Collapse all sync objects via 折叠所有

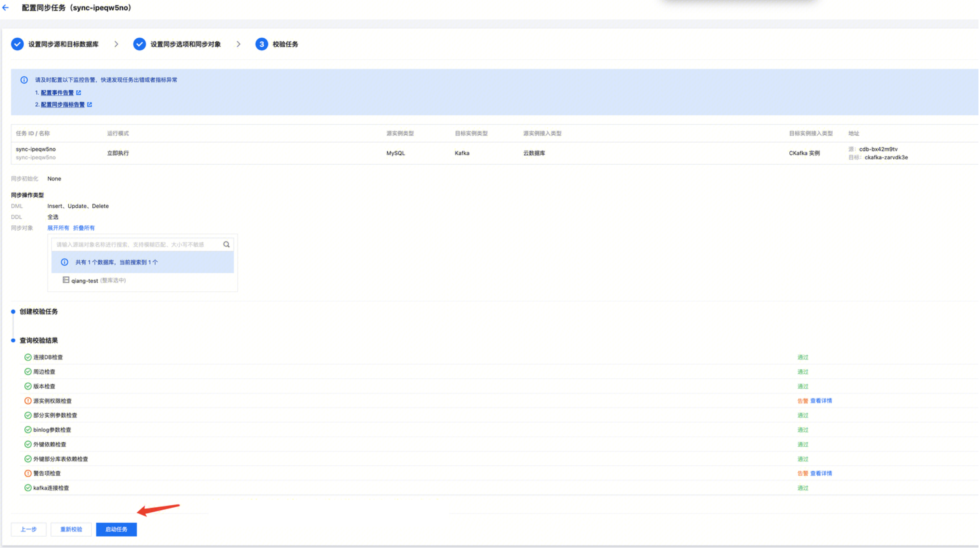tap(84, 228)
